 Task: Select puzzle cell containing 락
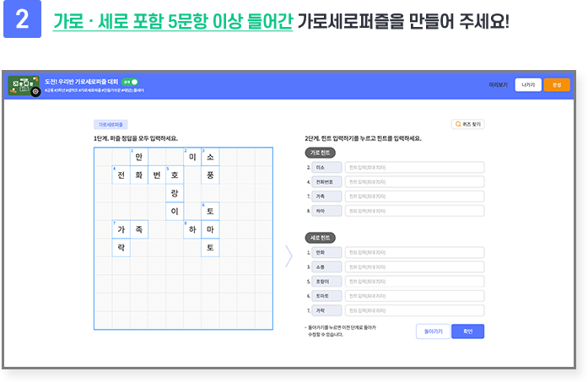[121, 247]
